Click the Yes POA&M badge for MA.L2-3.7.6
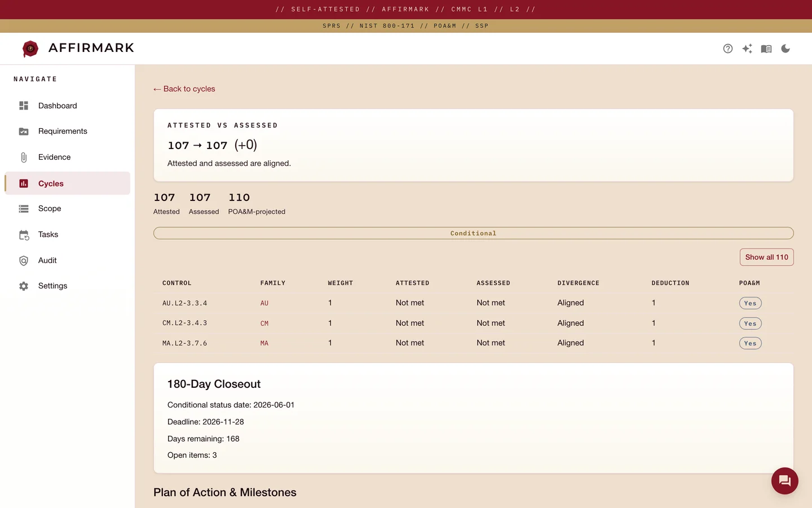The image size is (812, 508). click(x=750, y=343)
